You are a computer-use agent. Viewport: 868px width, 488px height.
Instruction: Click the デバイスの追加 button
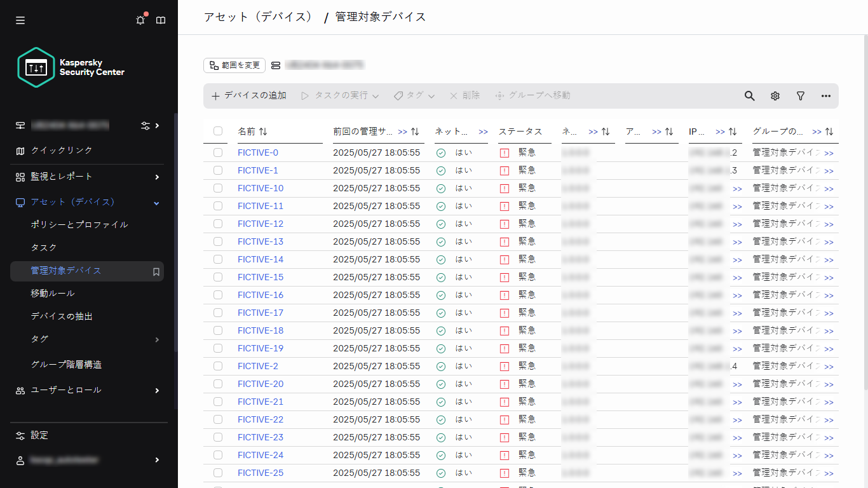point(248,95)
